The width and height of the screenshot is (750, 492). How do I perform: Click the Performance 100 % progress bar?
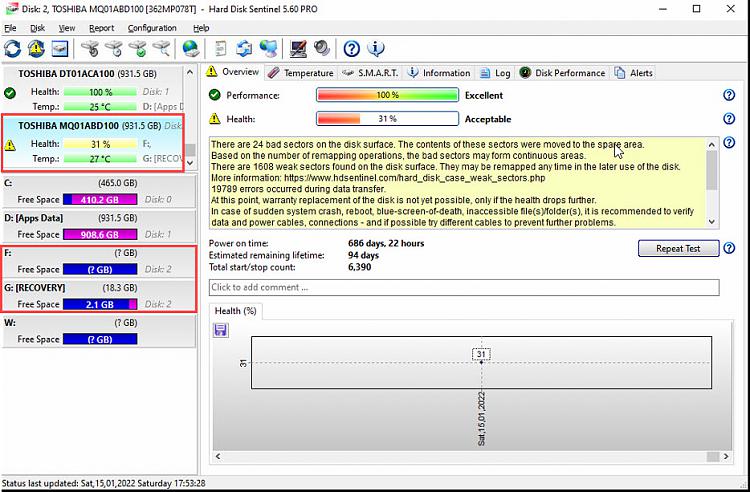tap(387, 95)
